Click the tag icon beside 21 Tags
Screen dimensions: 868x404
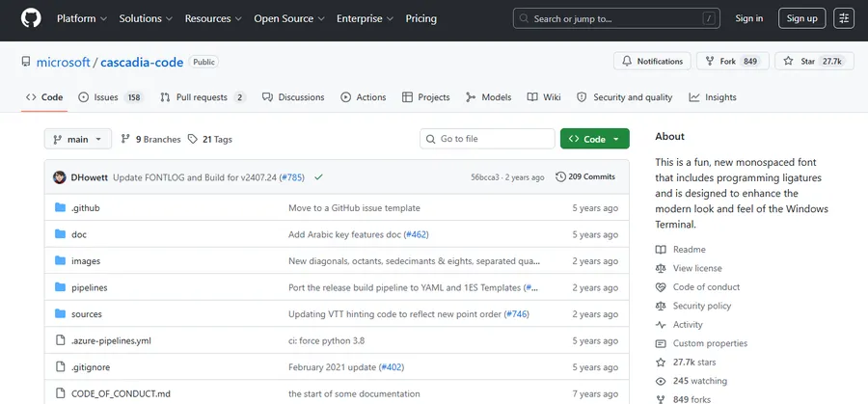(x=193, y=139)
